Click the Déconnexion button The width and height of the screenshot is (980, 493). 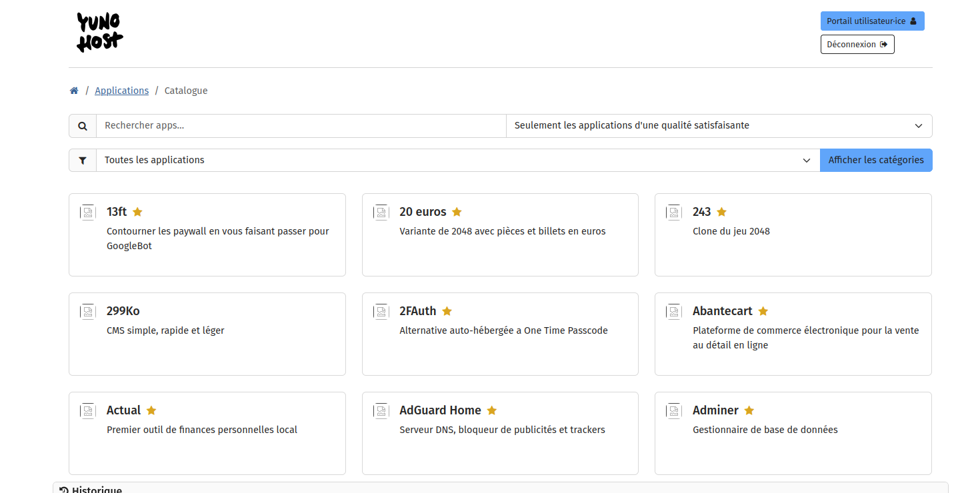857,45
